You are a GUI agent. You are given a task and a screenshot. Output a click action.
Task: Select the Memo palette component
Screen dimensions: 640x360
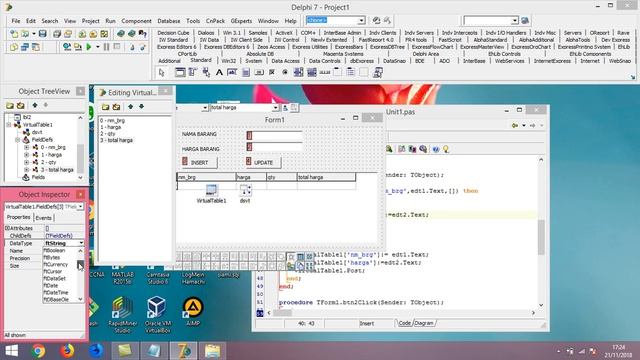point(246,73)
